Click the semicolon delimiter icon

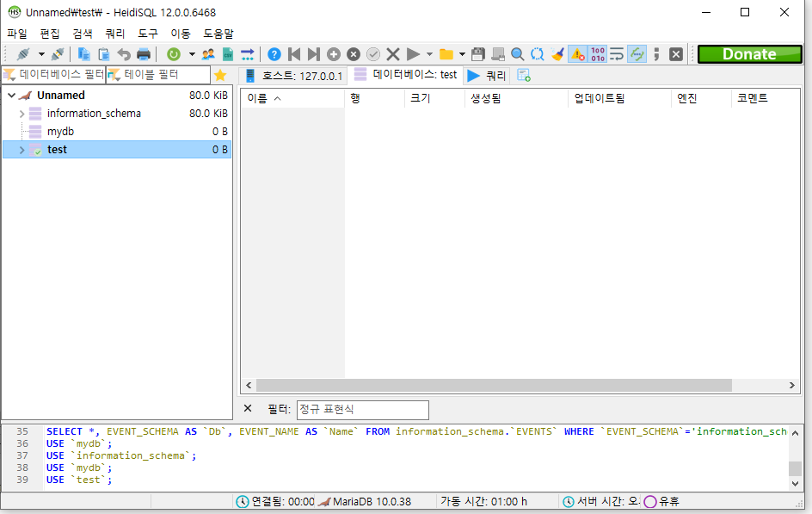(656, 54)
